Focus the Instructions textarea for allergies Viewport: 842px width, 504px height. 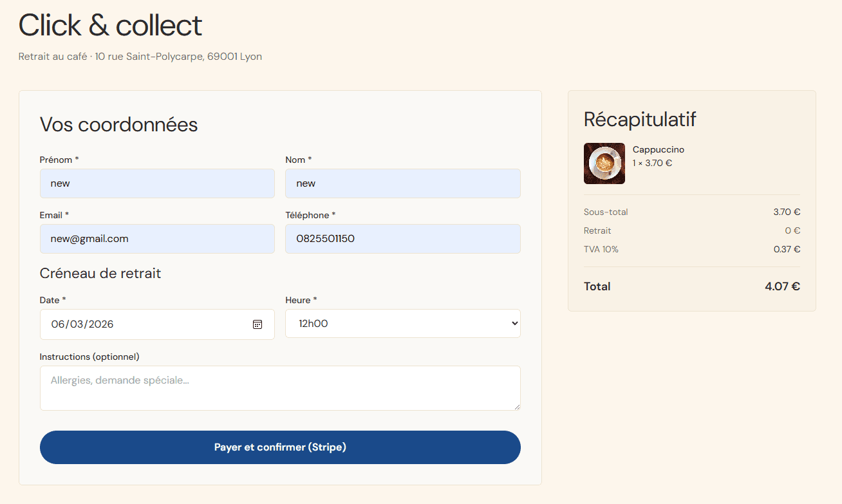pyautogui.click(x=279, y=387)
